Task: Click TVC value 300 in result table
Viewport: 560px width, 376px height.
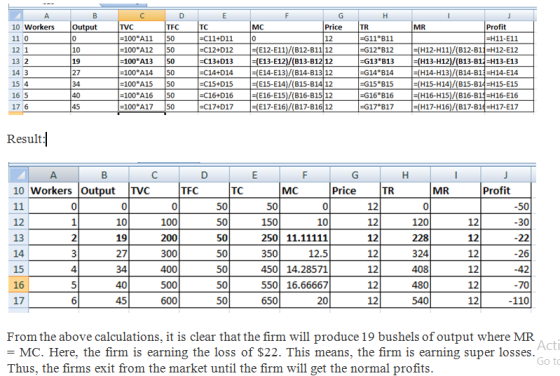Action: coord(154,253)
